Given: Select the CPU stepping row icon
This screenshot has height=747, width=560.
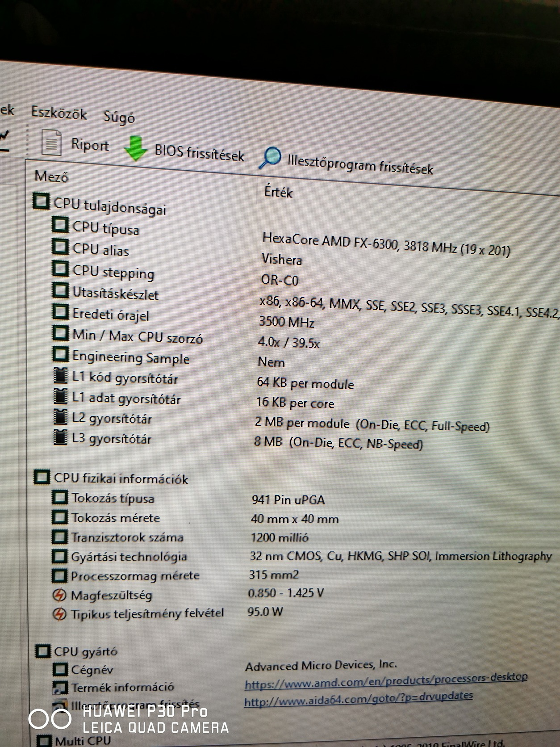Looking at the screenshot, I should pos(60,268).
